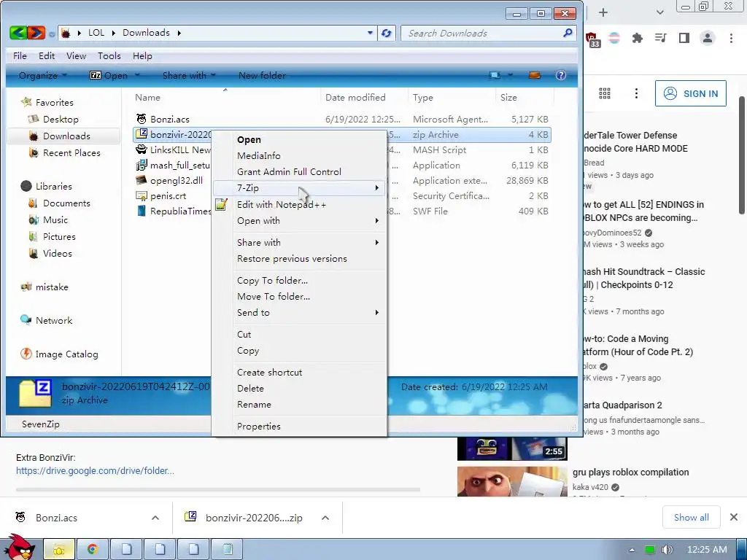
Task: Click the YouTube page scrollbar
Action: [x=742, y=155]
